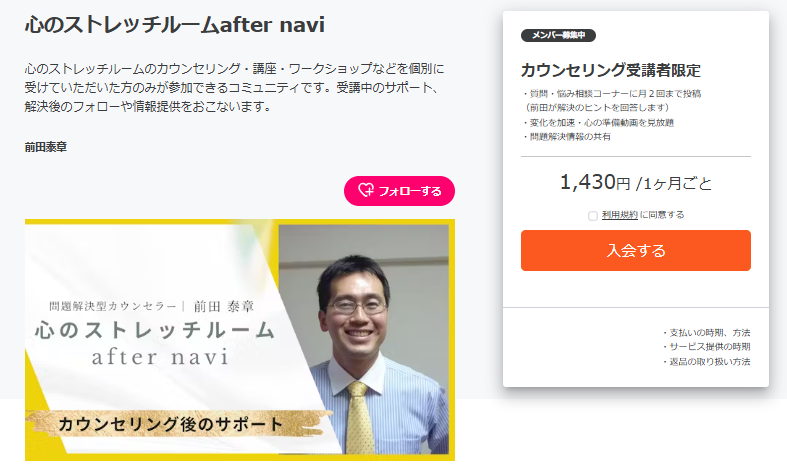Open 支払いの時期、方法 payment info link
The width and height of the screenshot is (787, 471).
(707, 332)
